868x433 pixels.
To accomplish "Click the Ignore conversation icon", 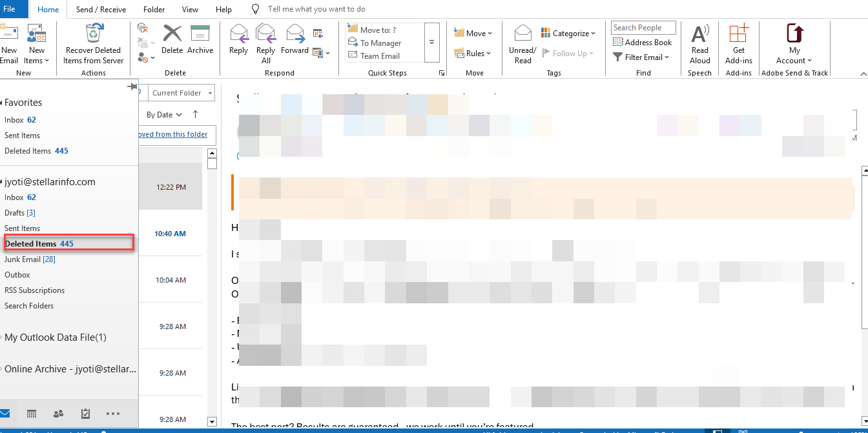I will (x=143, y=28).
